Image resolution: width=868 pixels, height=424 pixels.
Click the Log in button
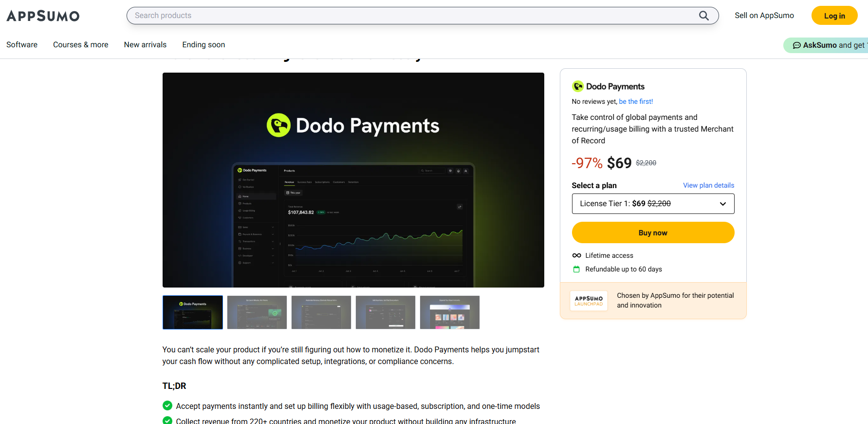834,16
